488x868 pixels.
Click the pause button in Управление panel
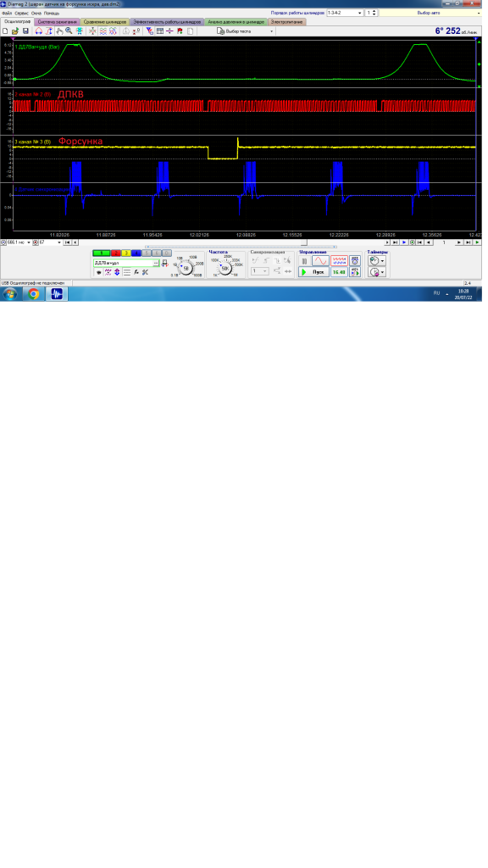304,261
